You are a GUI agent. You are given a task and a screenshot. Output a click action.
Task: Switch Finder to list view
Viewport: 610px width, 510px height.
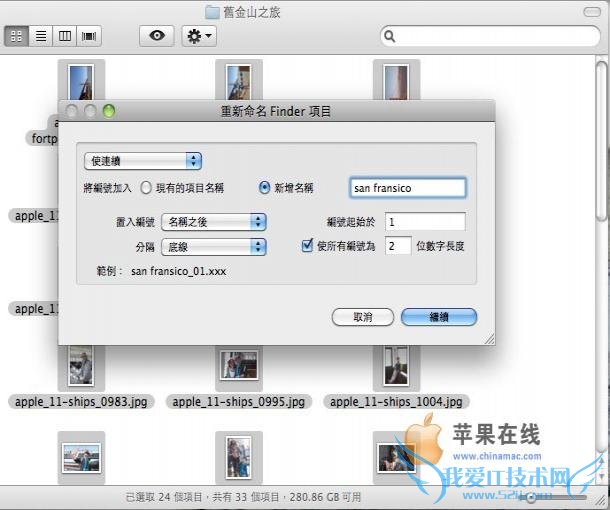point(41,36)
